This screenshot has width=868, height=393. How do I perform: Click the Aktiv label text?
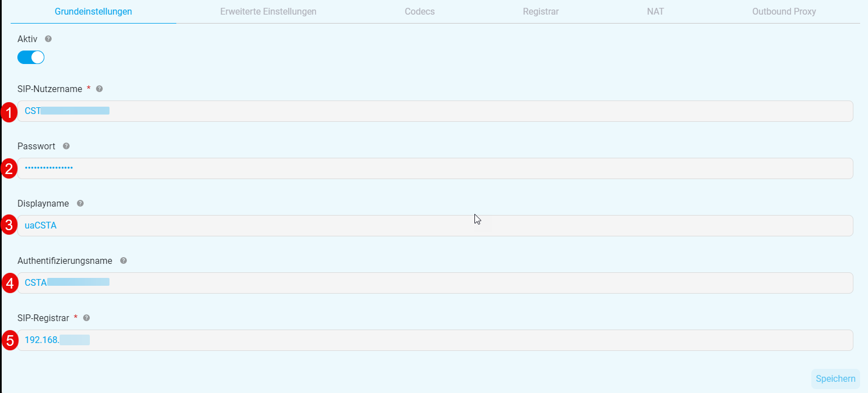point(28,39)
